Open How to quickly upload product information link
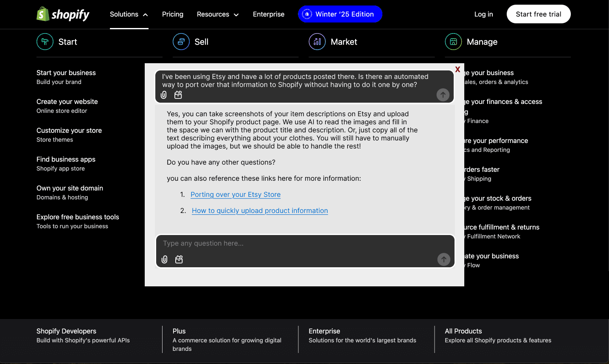 click(260, 210)
